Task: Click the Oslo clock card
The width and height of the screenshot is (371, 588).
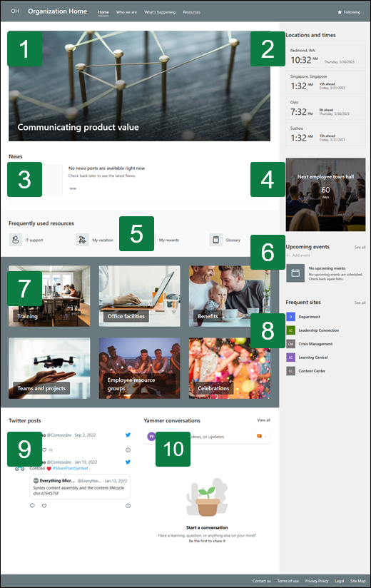Action: point(325,108)
